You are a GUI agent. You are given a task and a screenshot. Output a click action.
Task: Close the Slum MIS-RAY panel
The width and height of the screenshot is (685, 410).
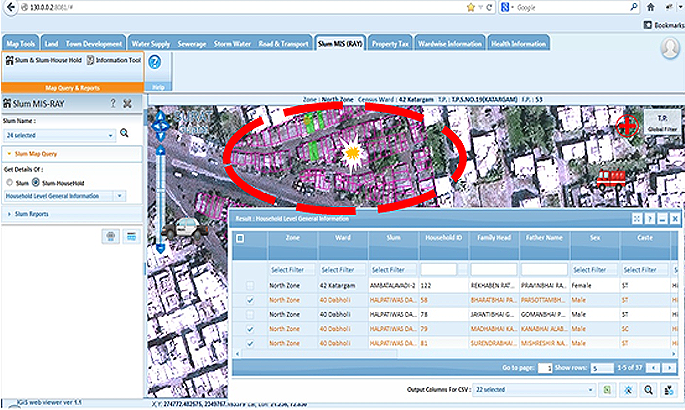127,103
